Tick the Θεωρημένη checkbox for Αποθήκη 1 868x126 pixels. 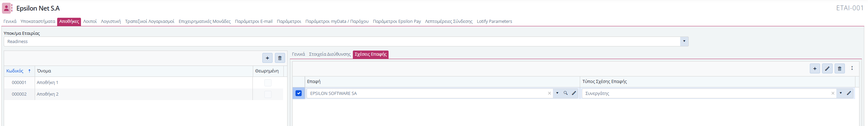click(x=268, y=83)
